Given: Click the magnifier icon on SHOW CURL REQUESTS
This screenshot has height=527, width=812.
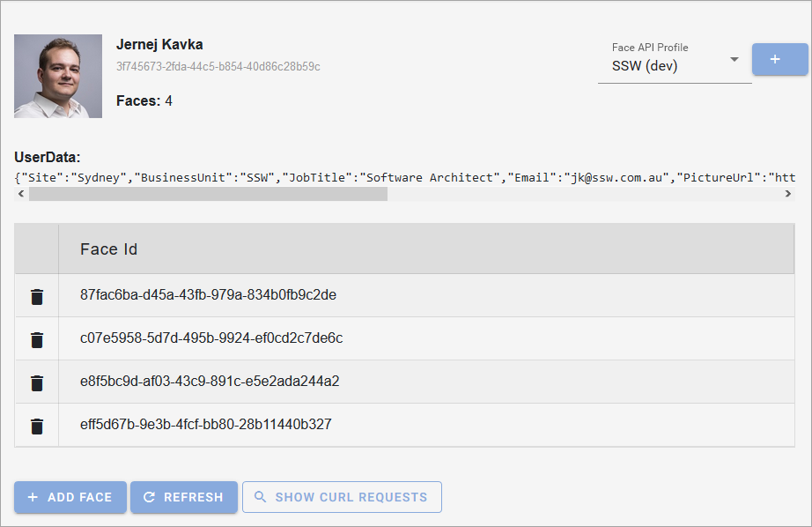Looking at the screenshot, I should click(x=261, y=497).
